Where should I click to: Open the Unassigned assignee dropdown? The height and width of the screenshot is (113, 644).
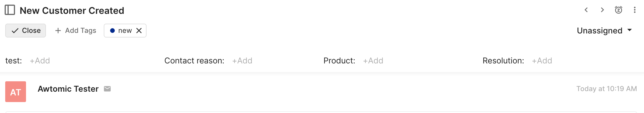coord(604,31)
